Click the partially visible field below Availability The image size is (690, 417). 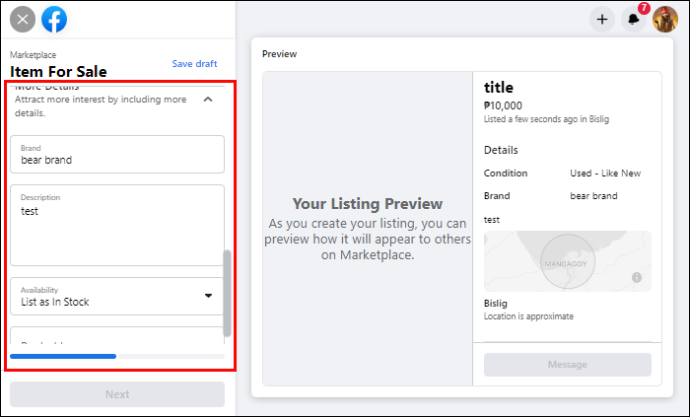click(x=117, y=335)
